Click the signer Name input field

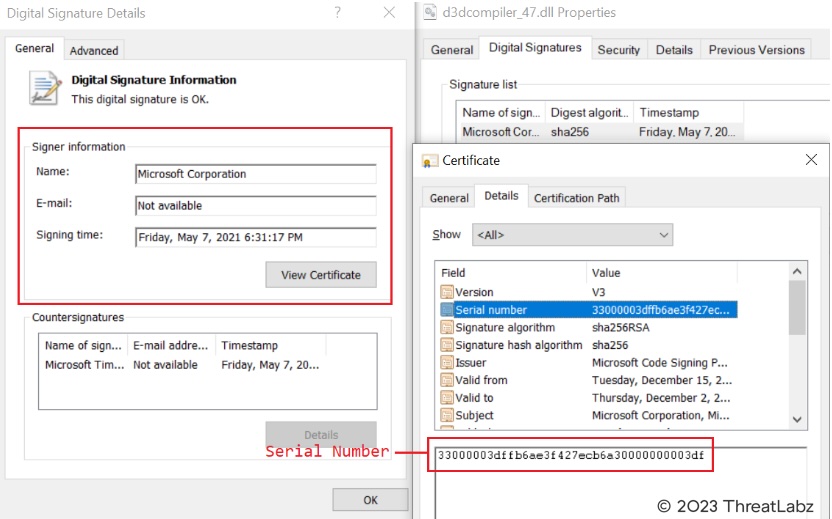click(x=255, y=174)
